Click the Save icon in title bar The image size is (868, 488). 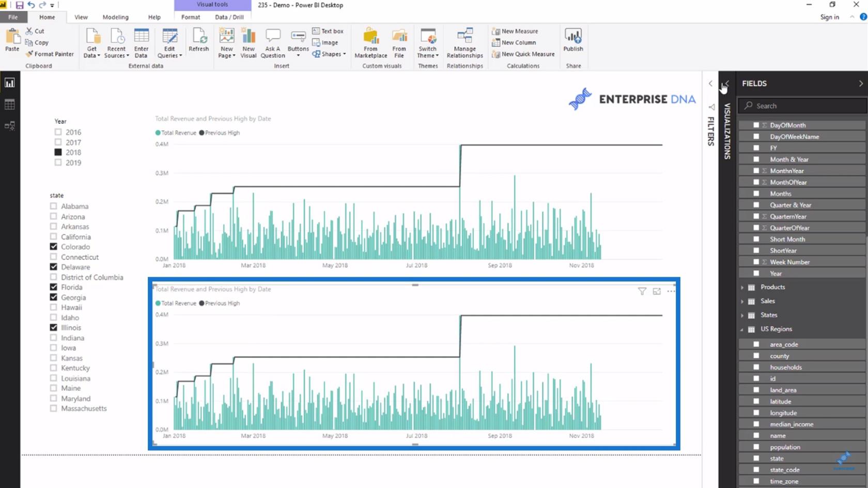pyautogui.click(x=20, y=5)
